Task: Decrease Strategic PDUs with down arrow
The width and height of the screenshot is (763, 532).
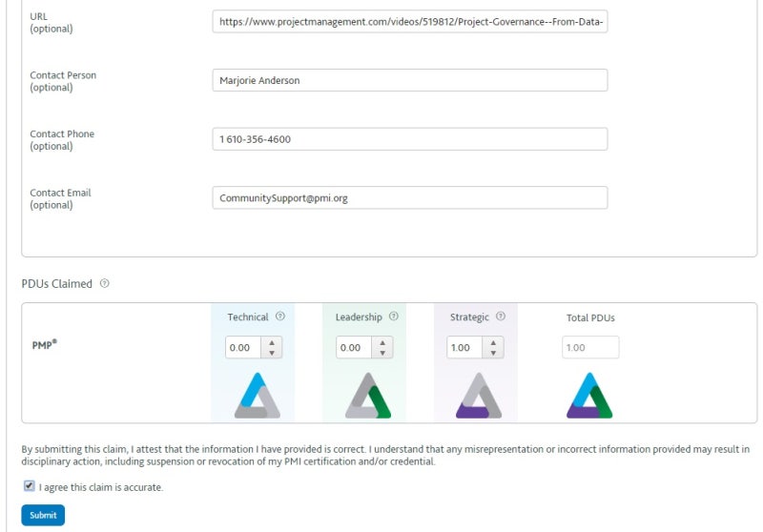Action: click(x=494, y=353)
